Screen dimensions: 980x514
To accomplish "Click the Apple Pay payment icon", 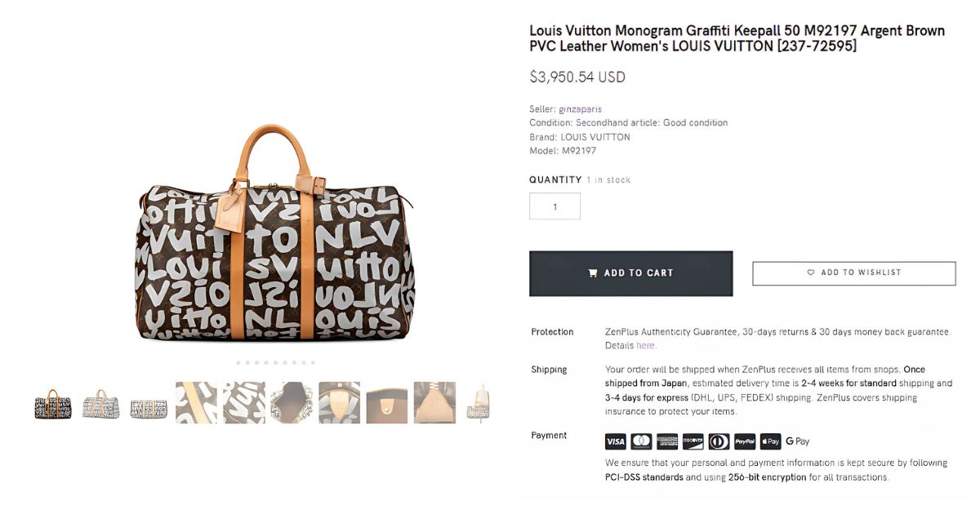I will (770, 441).
